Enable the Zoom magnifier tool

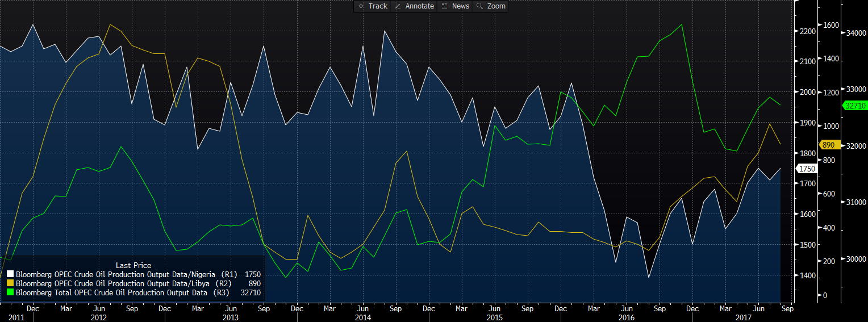click(491, 6)
